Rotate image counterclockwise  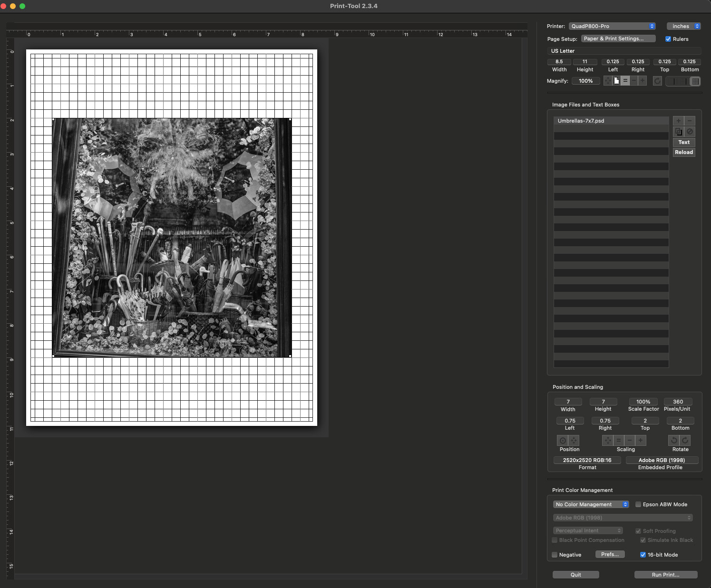(674, 440)
